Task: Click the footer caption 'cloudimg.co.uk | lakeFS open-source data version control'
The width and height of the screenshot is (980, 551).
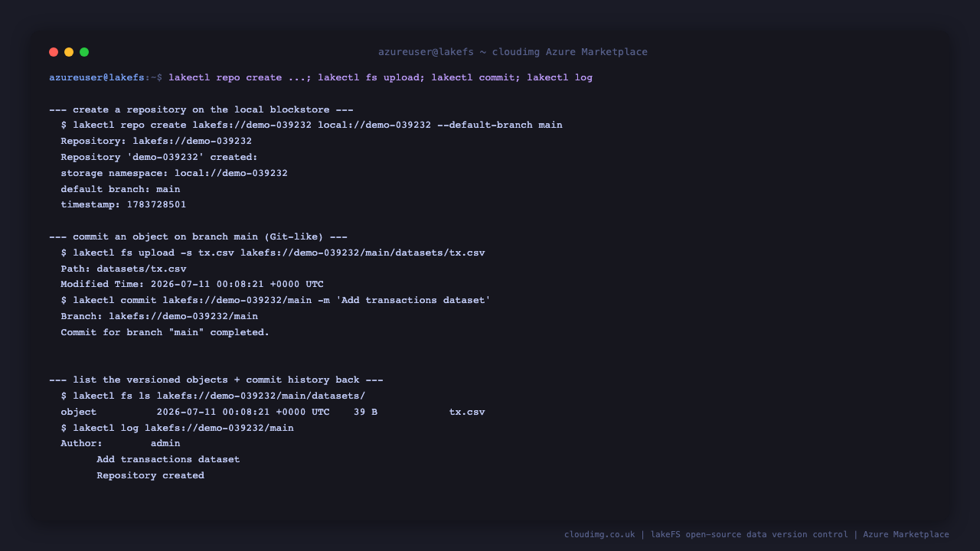Action: (x=706, y=534)
